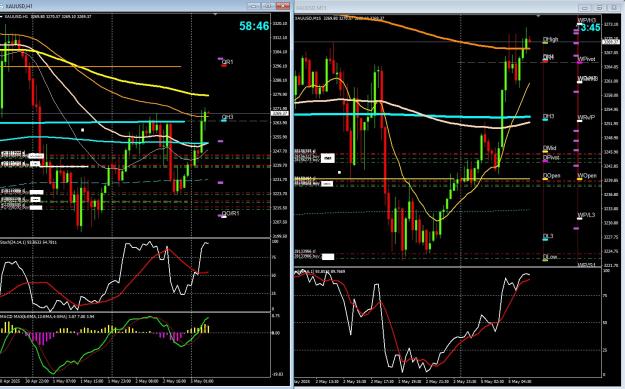Click the XAUUSD,H1 window title

pyautogui.click(x=19, y=6)
